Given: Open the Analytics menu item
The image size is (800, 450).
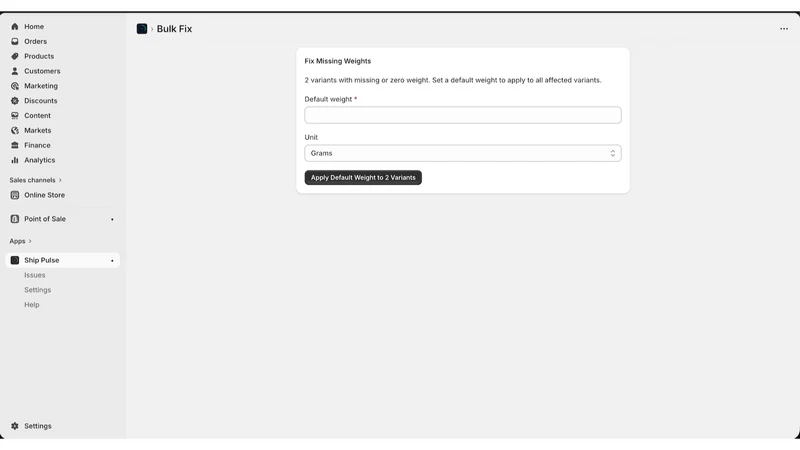Looking at the screenshot, I should (39, 160).
